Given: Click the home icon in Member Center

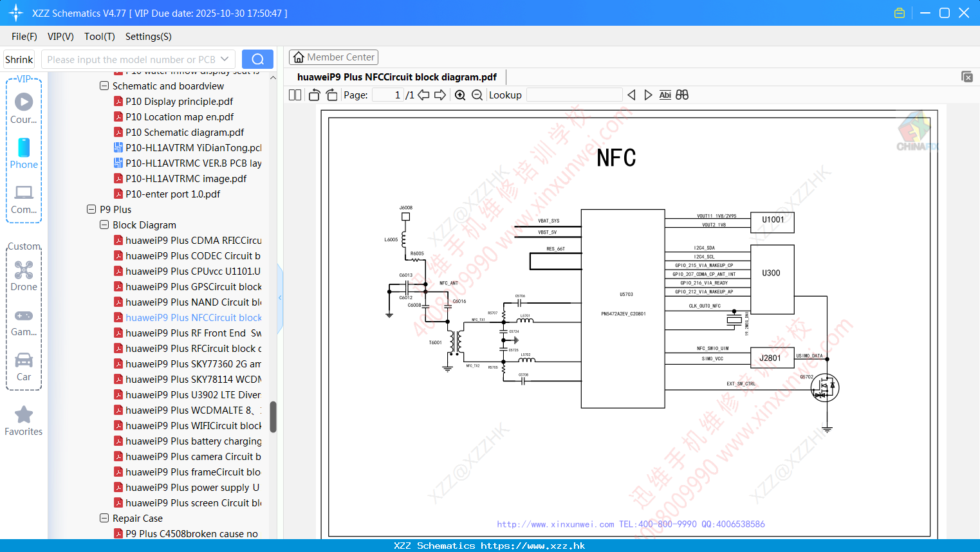Looking at the screenshot, I should pyautogui.click(x=299, y=57).
